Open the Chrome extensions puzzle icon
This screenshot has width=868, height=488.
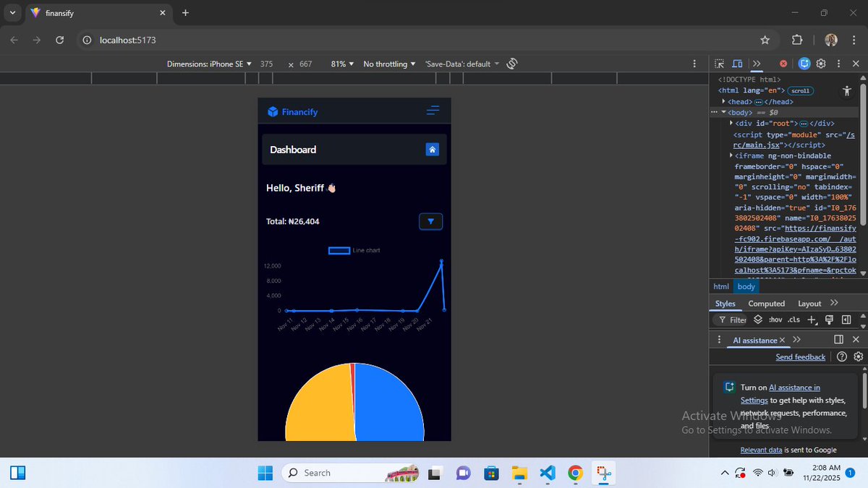(797, 40)
